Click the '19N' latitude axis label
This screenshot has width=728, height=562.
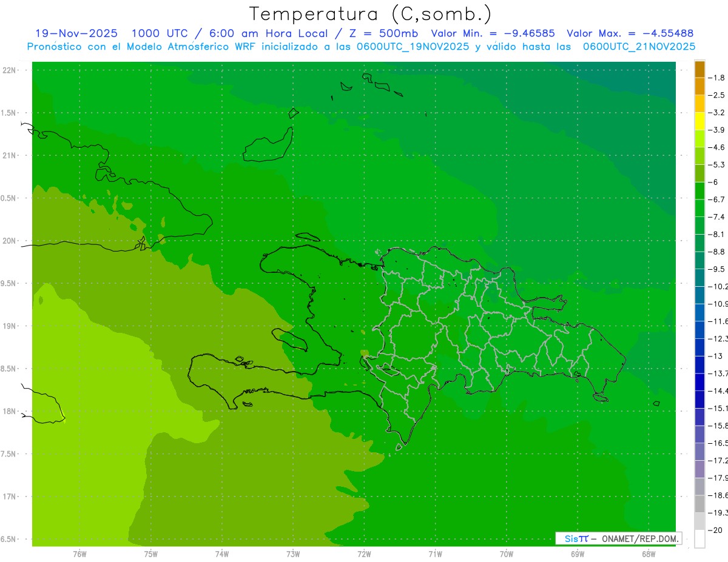9,326
